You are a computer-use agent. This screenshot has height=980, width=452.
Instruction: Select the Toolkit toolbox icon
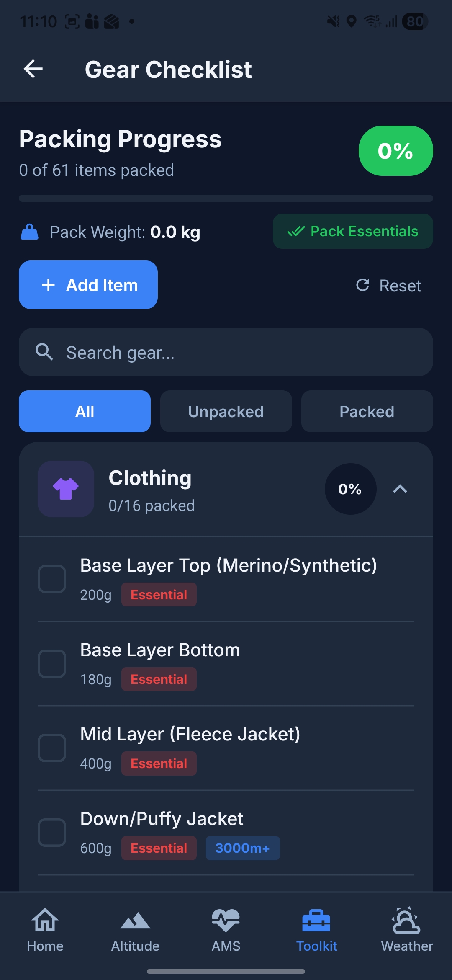click(x=316, y=920)
